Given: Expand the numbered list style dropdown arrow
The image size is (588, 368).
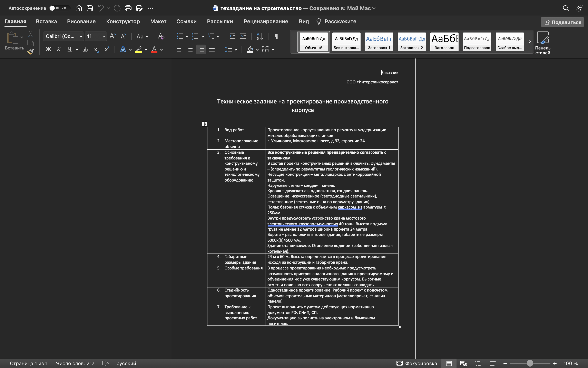Looking at the screenshot, I should click(x=203, y=37).
